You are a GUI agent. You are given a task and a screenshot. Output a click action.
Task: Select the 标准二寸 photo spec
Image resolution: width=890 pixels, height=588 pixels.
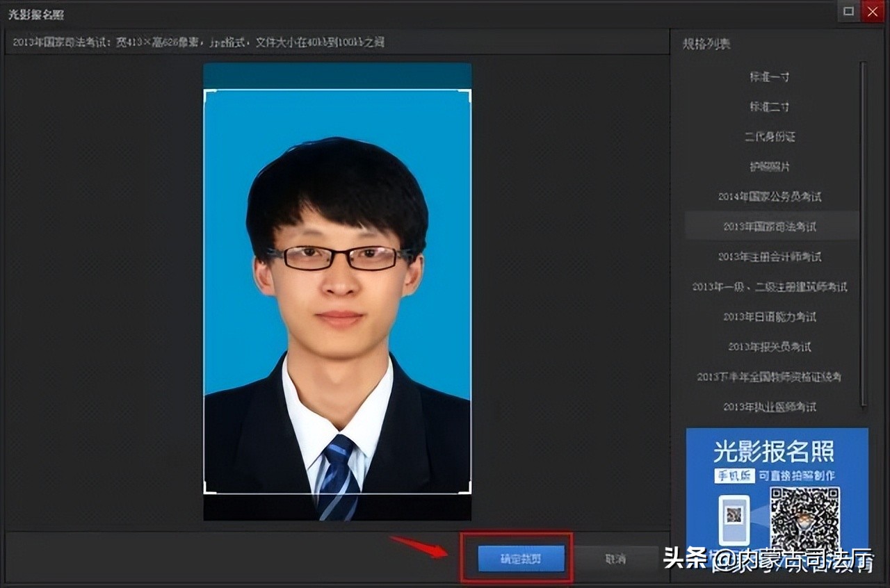pos(772,107)
